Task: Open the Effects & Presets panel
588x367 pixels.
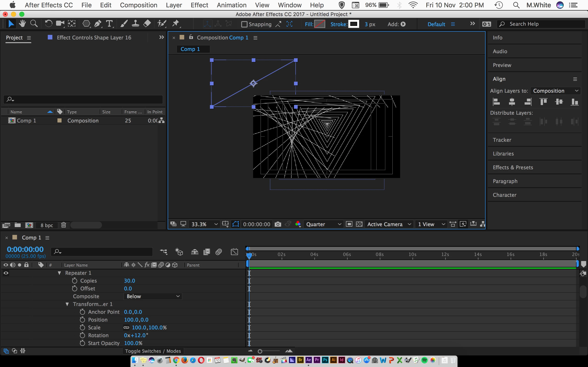Action: click(513, 167)
